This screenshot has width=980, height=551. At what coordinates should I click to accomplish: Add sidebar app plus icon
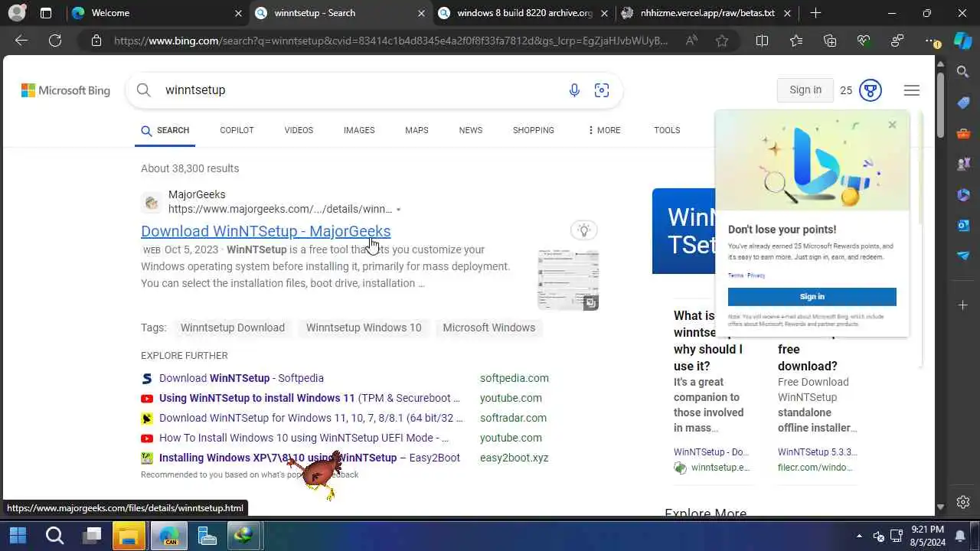pos(963,305)
